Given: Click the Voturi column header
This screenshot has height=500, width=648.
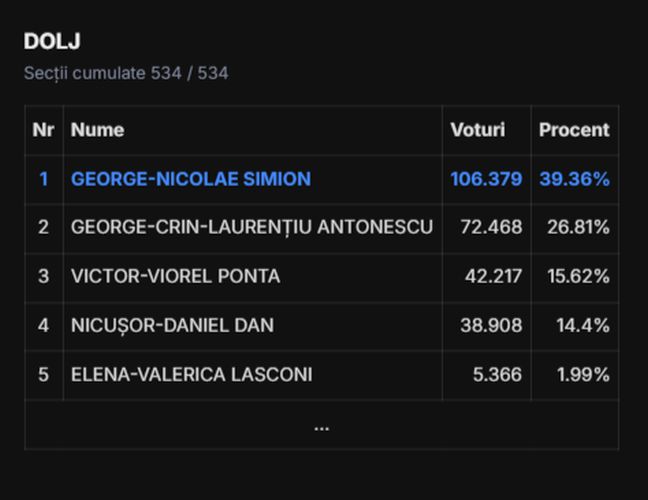Looking at the screenshot, I should (x=478, y=130).
